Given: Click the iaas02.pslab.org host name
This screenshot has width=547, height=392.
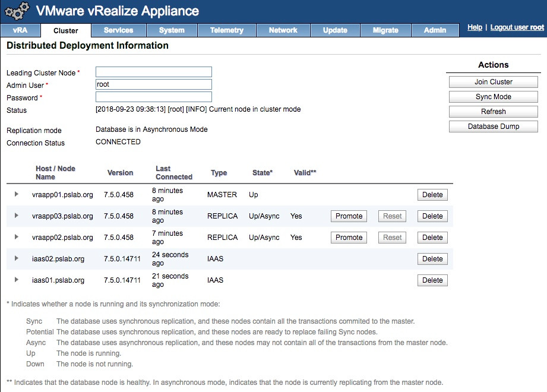Looking at the screenshot, I should click(x=58, y=259).
